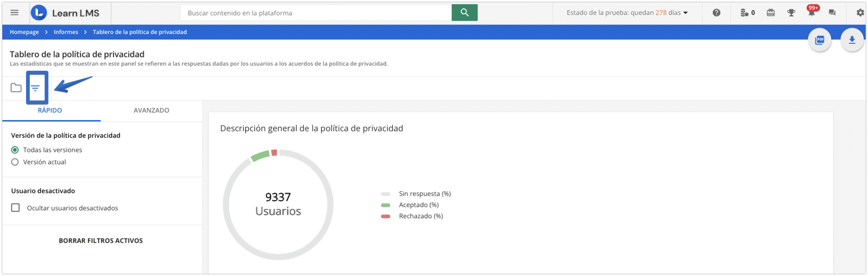
Task: Click the Versión de la política de privacidad heading
Action: (x=66, y=135)
